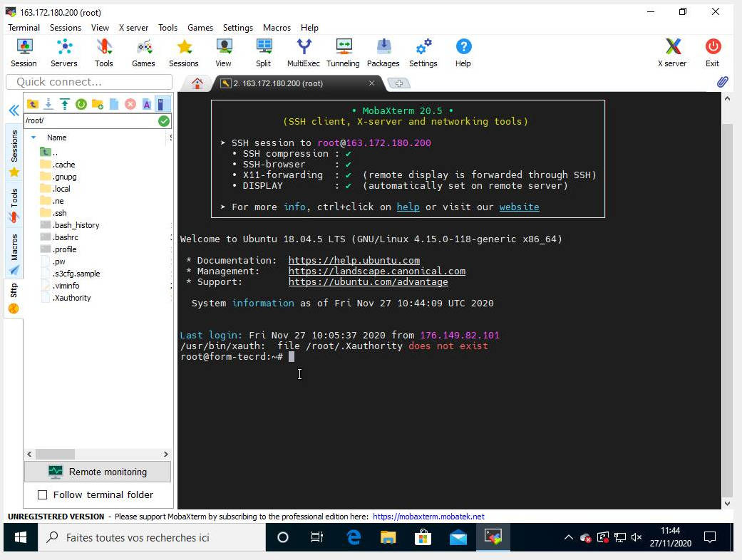742x560 pixels.
Task: Toggle the X server toolbar icon
Action: click(x=672, y=53)
